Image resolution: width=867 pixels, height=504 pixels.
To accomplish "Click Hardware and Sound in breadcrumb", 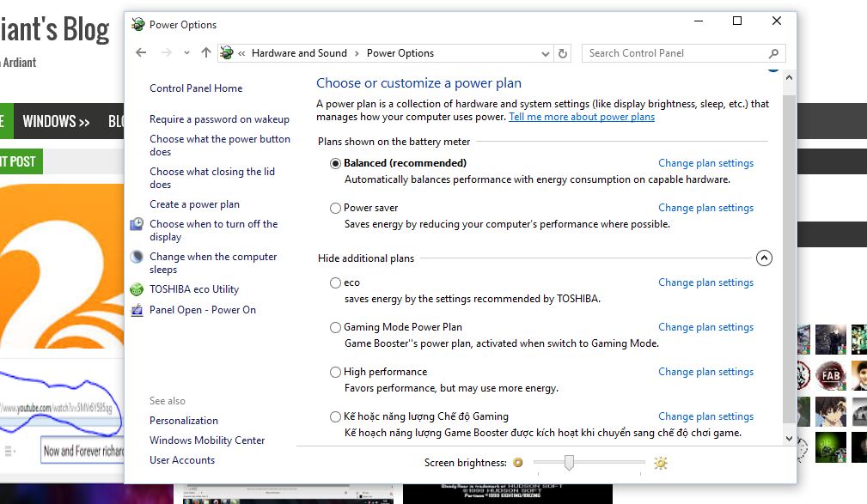I will coord(299,53).
